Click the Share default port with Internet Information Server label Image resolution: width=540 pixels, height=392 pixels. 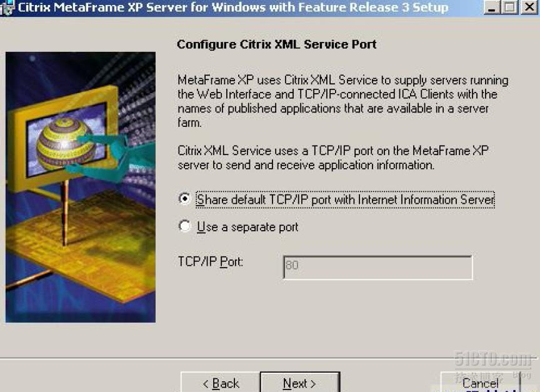[x=345, y=200]
